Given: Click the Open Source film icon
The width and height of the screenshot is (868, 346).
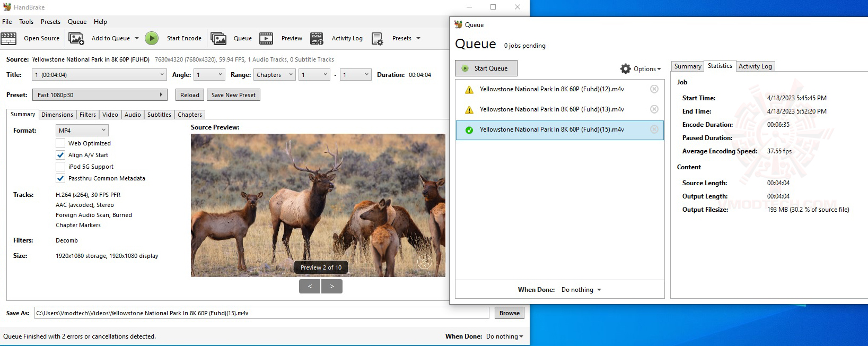Looking at the screenshot, I should [8, 38].
